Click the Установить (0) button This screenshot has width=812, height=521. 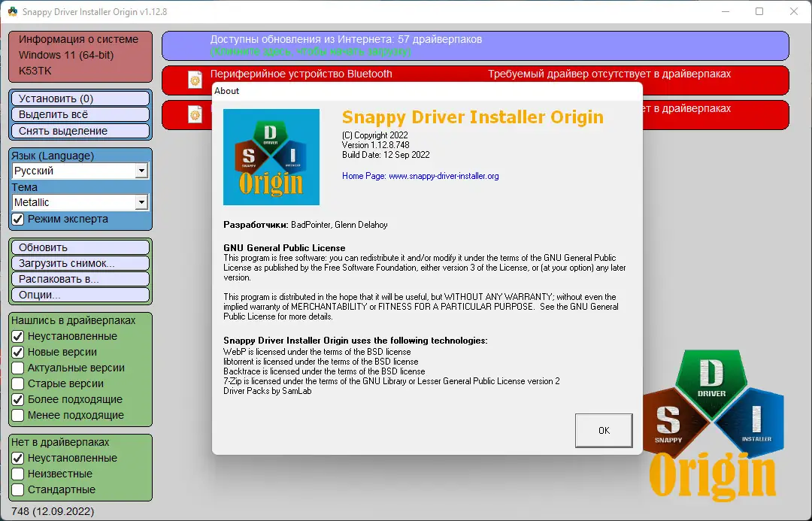click(80, 98)
